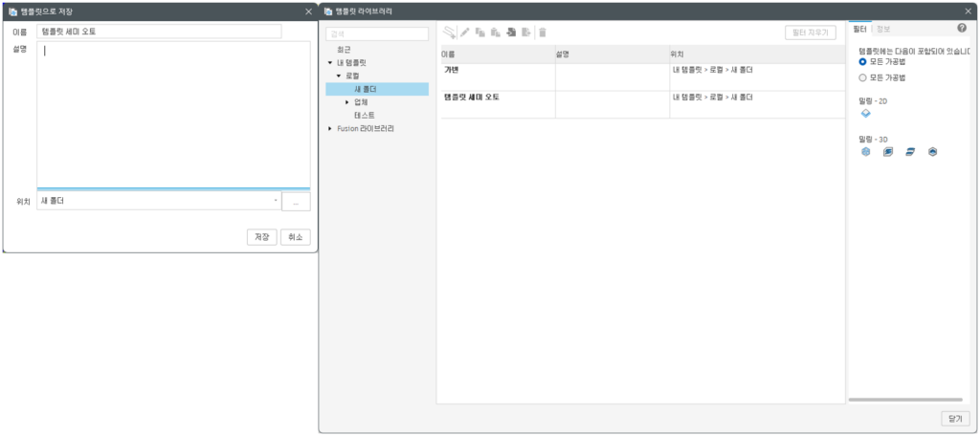The height and width of the screenshot is (436, 980).
Task: Click the horizontal scrollbar in the filter panel
Action: [905, 399]
